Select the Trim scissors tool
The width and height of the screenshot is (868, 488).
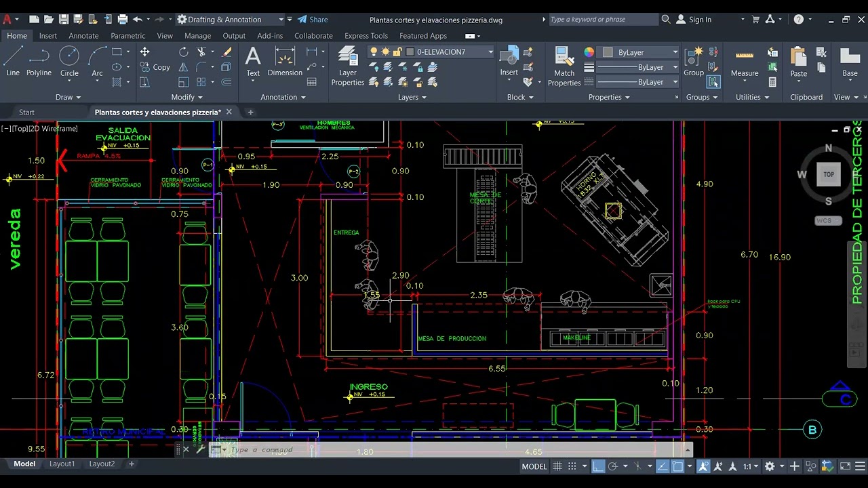pos(201,52)
